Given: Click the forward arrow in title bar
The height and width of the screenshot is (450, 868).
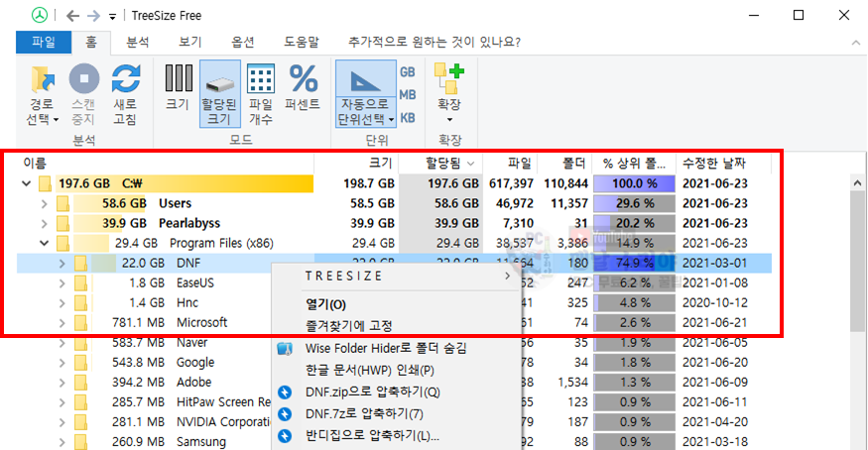Looking at the screenshot, I should click(x=93, y=16).
